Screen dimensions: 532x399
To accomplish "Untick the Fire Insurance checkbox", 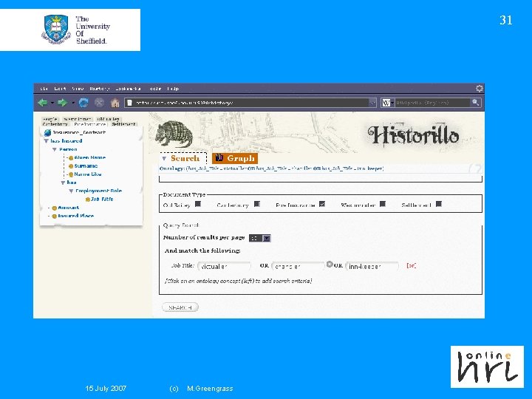I will tap(322, 204).
